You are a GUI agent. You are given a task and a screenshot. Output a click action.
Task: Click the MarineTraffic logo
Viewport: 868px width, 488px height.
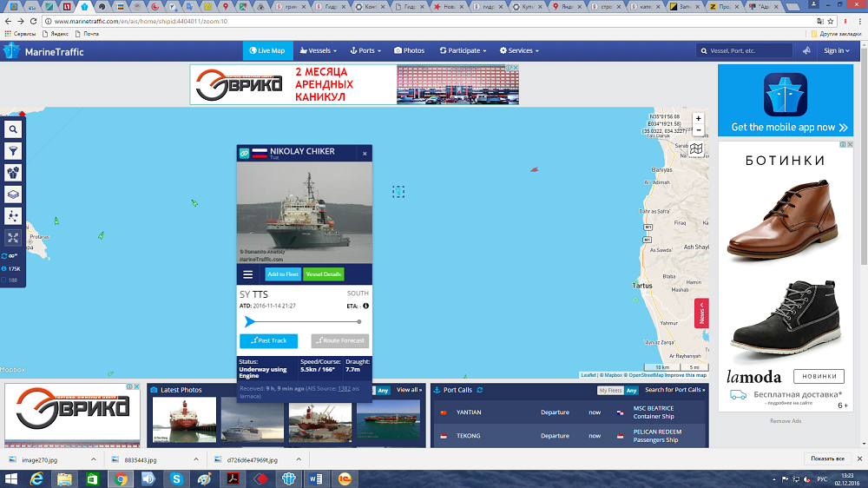click(43, 51)
